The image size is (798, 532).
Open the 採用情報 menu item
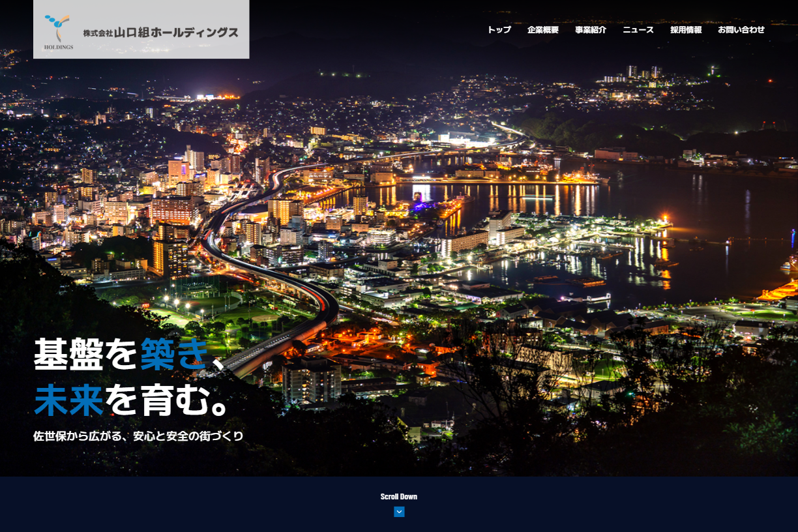point(686,30)
